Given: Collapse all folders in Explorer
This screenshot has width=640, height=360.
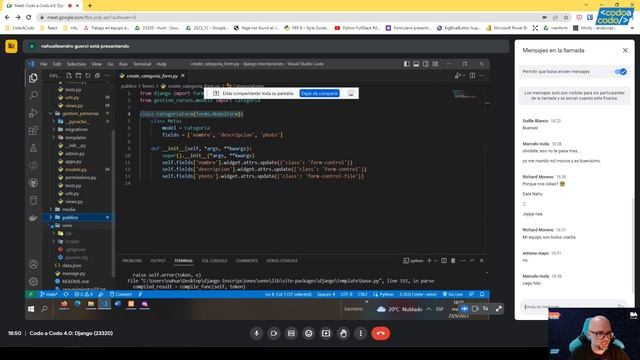Looking at the screenshot, I should (98, 76).
